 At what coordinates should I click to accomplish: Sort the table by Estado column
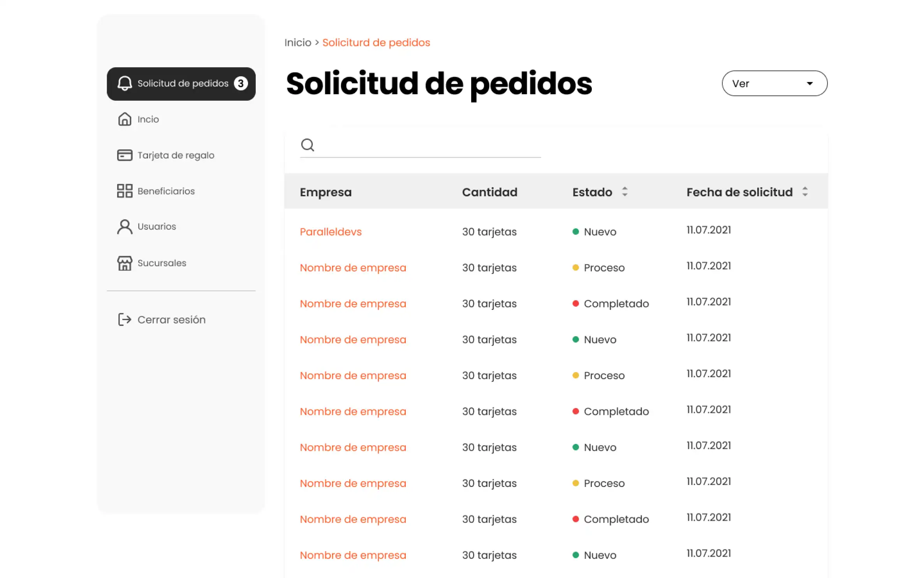click(x=625, y=191)
